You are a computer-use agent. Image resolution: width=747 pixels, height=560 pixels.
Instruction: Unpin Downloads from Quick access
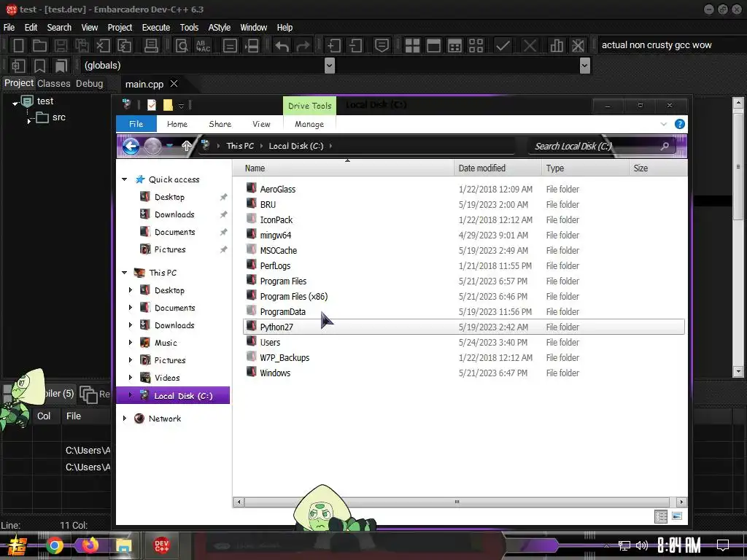point(223,215)
